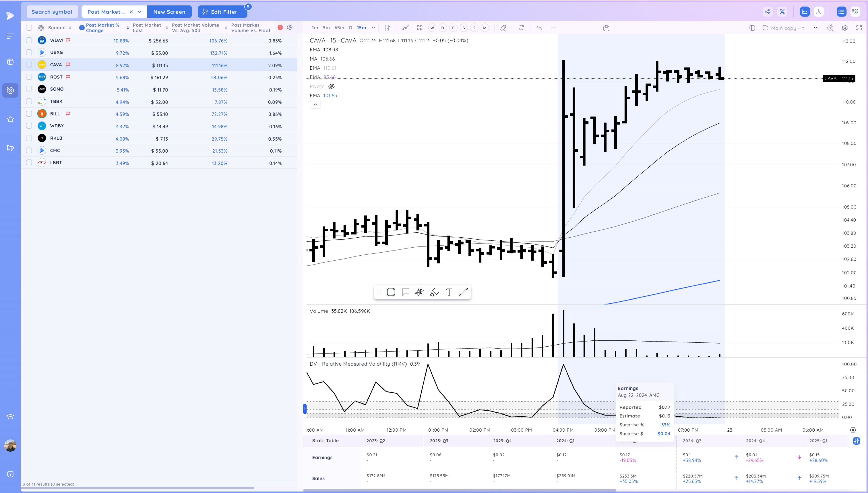868x493 pixels.
Task: Select the text drawing tool
Action: point(449,292)
